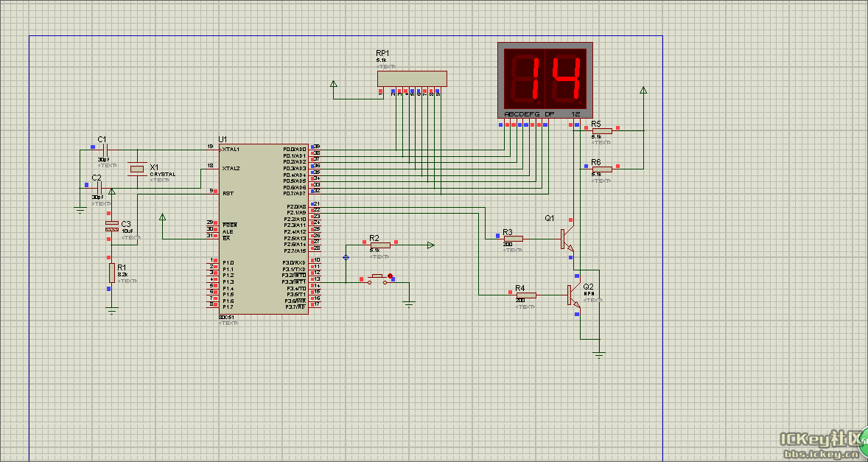Click the right digit showing 4
The width and height of the screenshot is (868, 462).
(566, 78)
